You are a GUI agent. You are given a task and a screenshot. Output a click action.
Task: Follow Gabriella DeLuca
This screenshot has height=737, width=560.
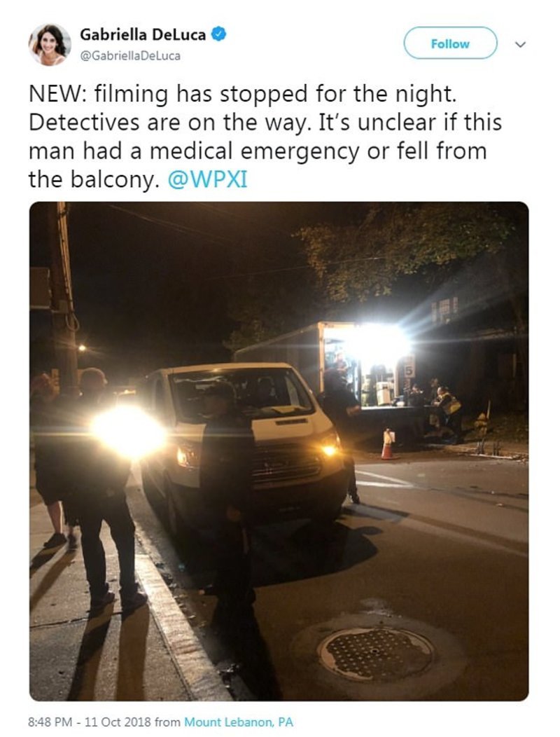tap(450, 43)
